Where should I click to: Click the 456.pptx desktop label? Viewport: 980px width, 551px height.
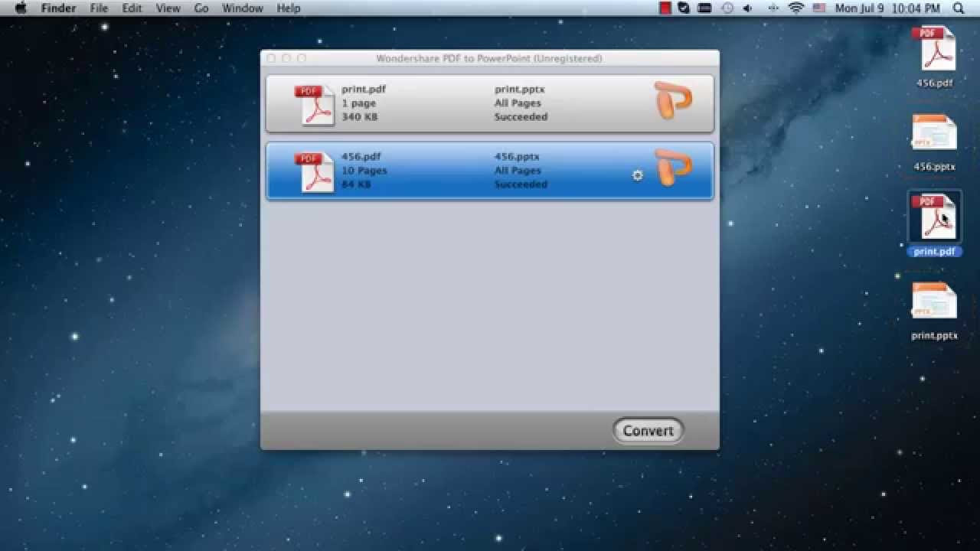(x=934, y=167)
